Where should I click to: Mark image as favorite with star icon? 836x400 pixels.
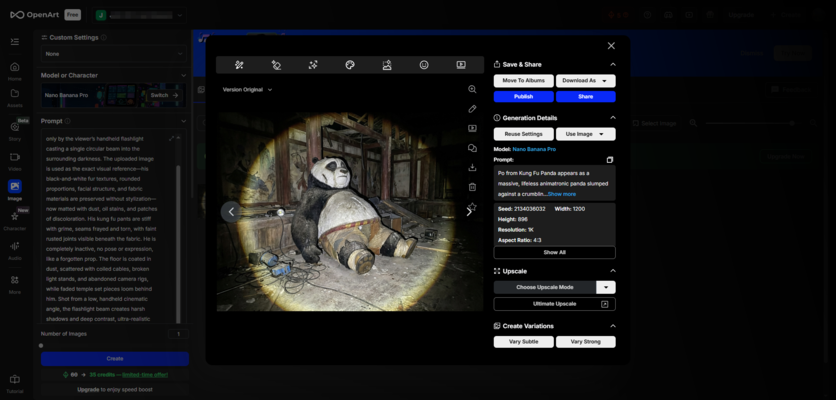click(472, 207)
